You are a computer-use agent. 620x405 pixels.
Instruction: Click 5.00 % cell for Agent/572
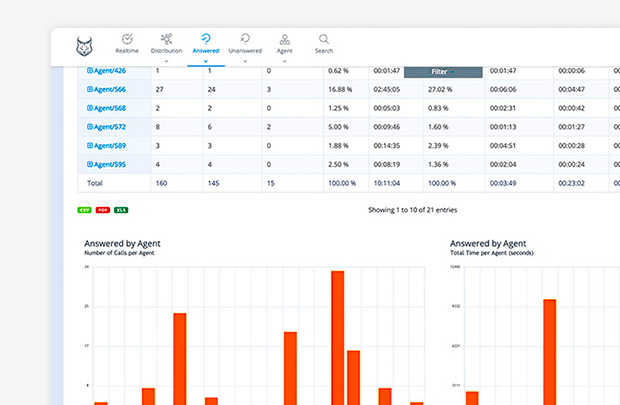click(338, 127)
